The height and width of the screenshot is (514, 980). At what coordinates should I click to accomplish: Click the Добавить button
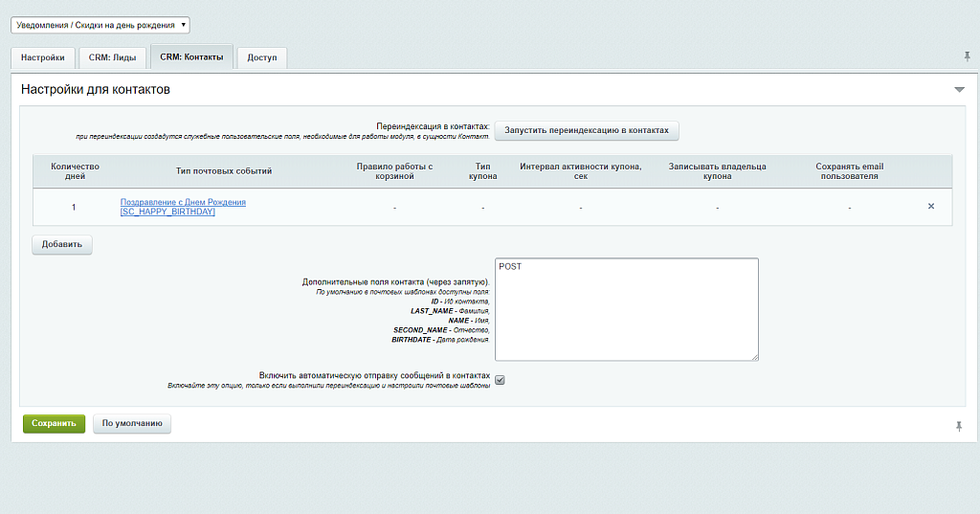(62, 244)
